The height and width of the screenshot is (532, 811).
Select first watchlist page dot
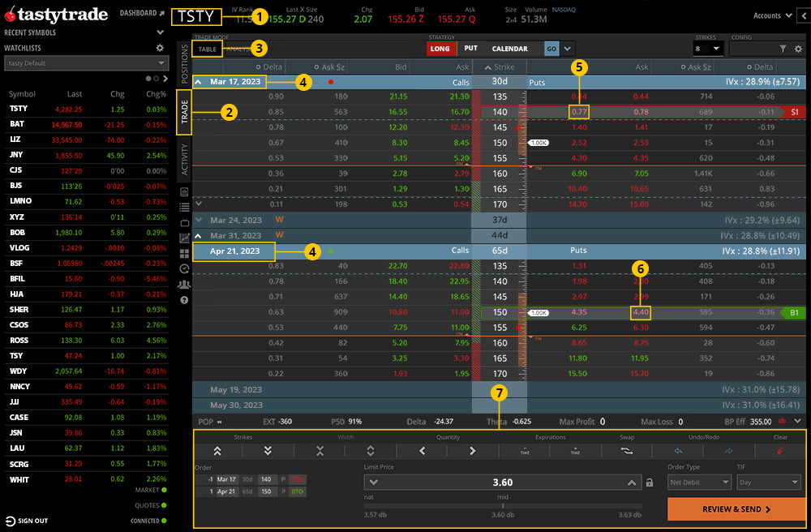[x=148, y=79]
